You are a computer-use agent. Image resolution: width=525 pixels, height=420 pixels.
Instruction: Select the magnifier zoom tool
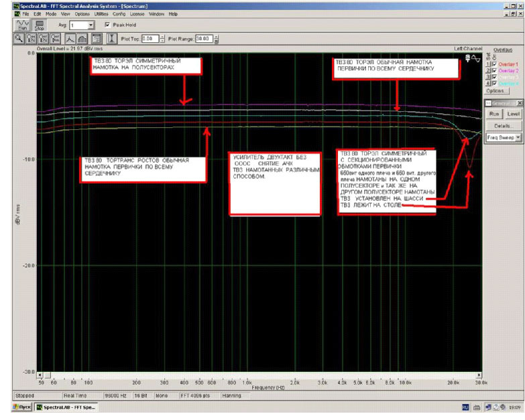19,39
